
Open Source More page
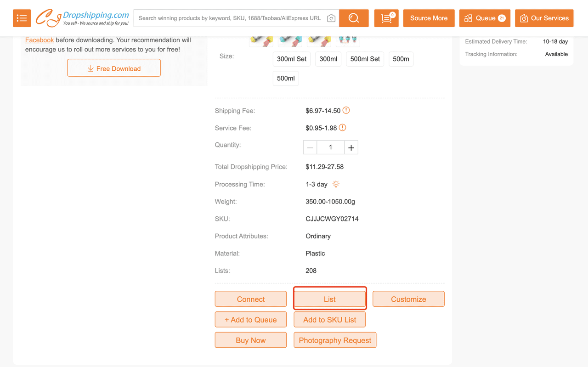pos(429,18)
